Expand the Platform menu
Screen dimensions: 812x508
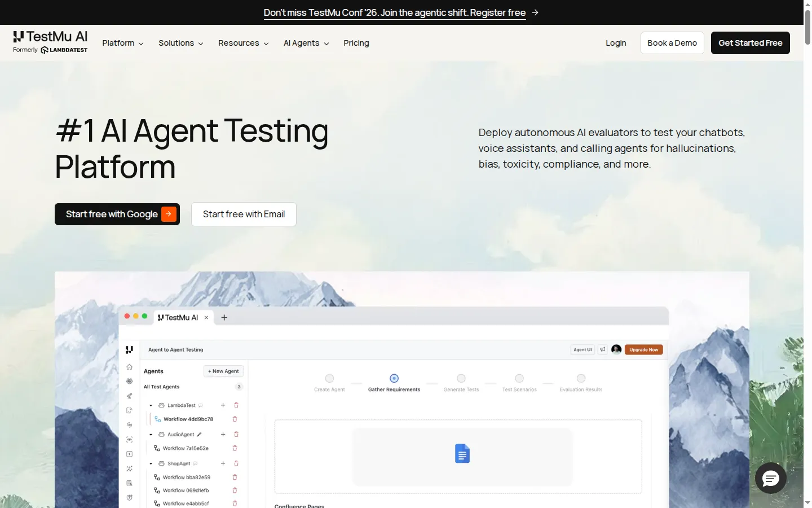pyautogui.click(x=123, y=43)
